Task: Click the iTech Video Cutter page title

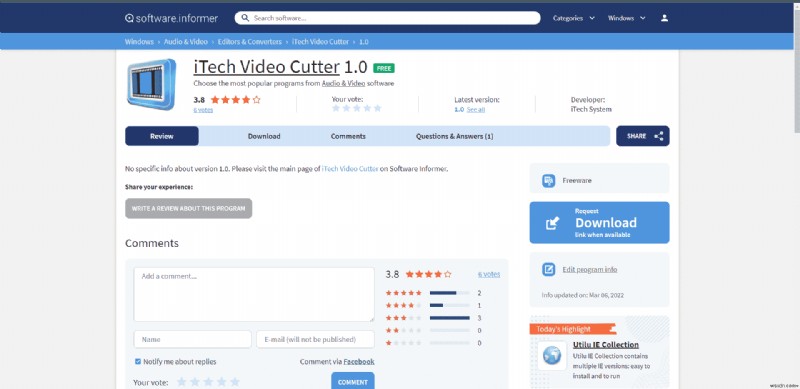Action: pyautogui.click(x=266, y=67)
